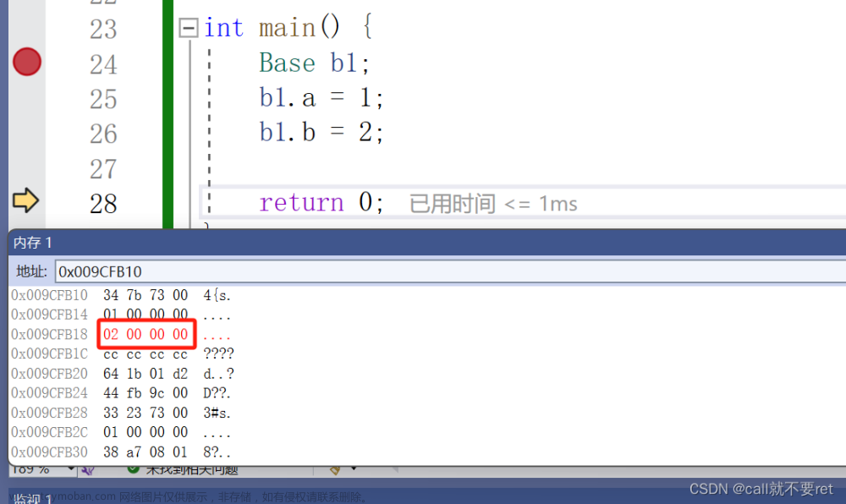Switch to the 监视 1 watch tab

[32, 498]
